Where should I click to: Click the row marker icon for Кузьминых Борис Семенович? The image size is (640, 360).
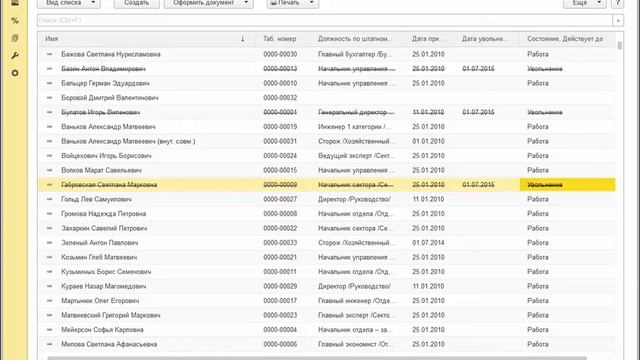pyautogui.click(x=50, y=271)
